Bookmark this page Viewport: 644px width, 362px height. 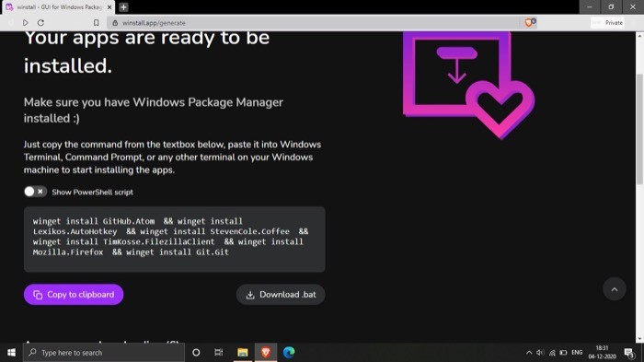(x=96, y=23)
